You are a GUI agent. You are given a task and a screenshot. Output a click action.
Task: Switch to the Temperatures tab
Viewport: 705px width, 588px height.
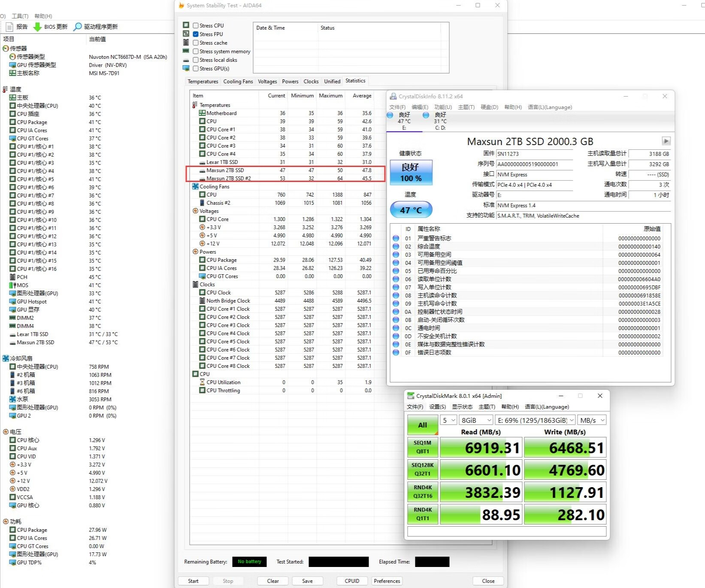click(x=203, y=81)
